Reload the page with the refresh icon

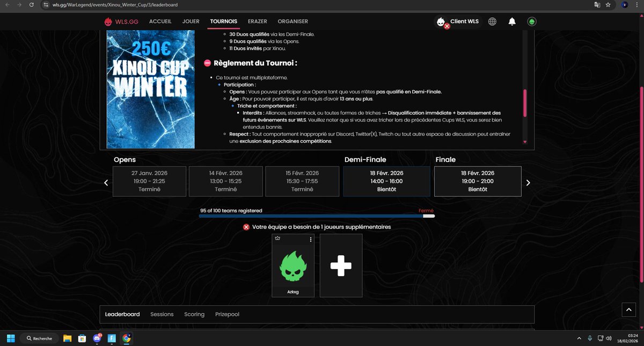pyautogui.click(x=32, y=5)
